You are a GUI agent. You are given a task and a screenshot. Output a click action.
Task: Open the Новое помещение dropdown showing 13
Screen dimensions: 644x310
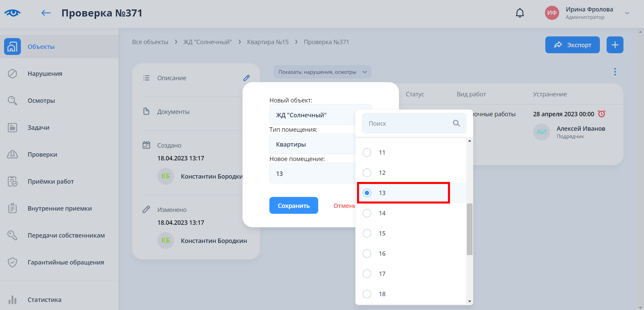point(312,174)
